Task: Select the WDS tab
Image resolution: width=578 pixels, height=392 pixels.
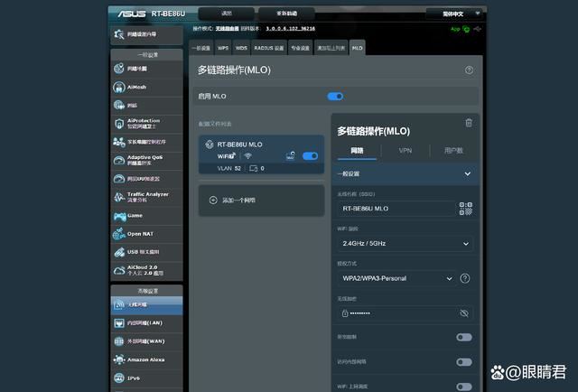Action: click(241, 47)
